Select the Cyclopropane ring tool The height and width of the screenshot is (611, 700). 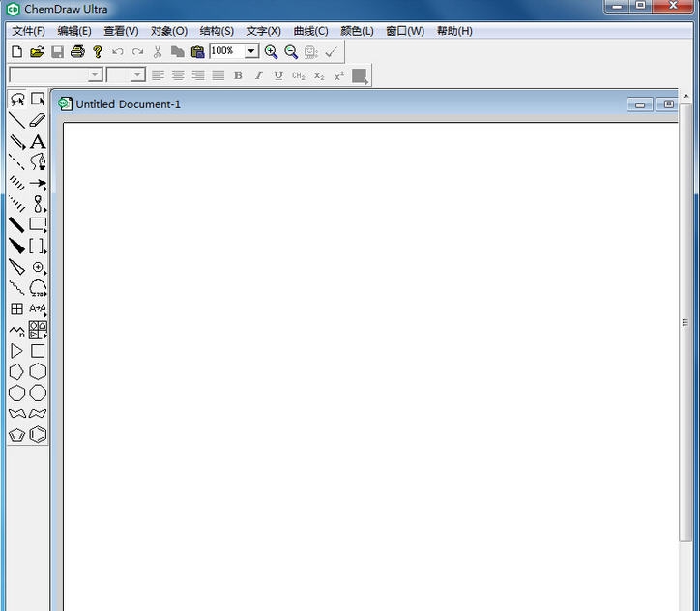[x=17, y=351]
